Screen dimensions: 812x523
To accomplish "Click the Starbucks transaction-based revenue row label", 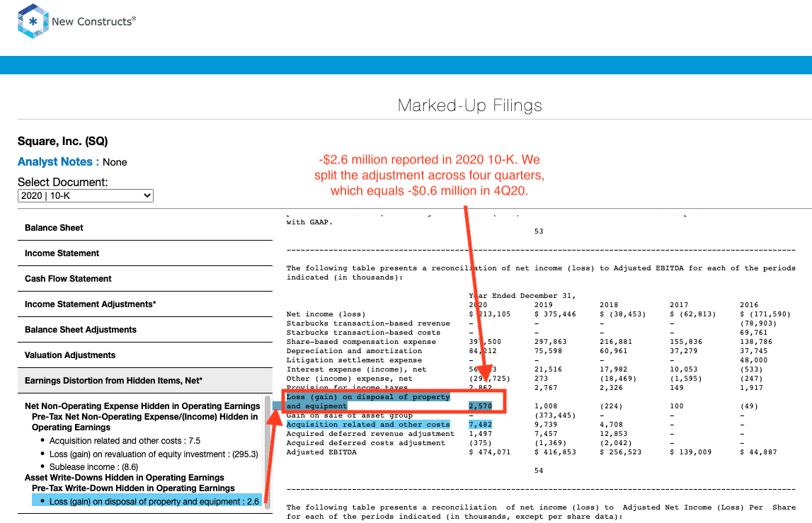I will 368,323.
